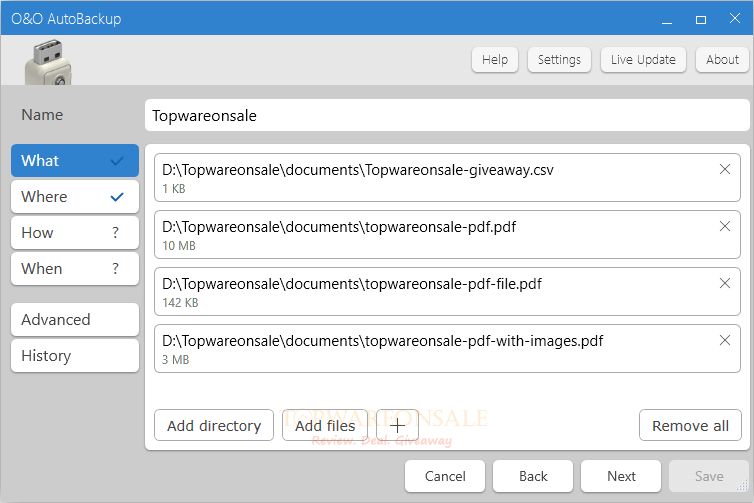
Task: Select the Topwareonsale-giveaway.csv entry
Action: click(447, 177)
